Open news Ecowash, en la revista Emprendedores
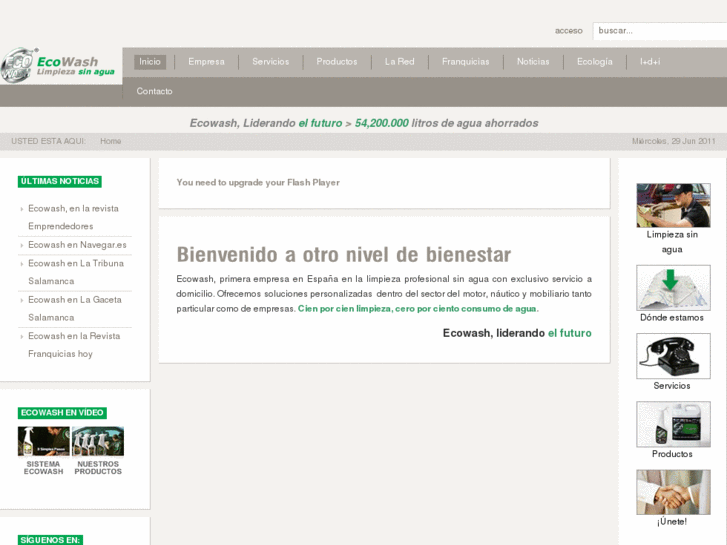The width and height of the screenshot is (727, 545). (x=73, y=218)
